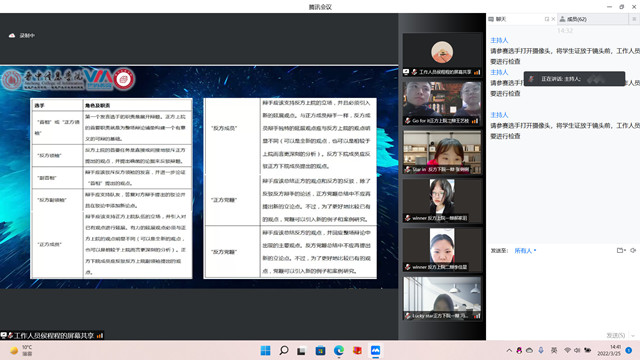This screenshot has height=360, width=640.
Task: Click muted mic icon on staff tile
Action: (x=414, y=72)
